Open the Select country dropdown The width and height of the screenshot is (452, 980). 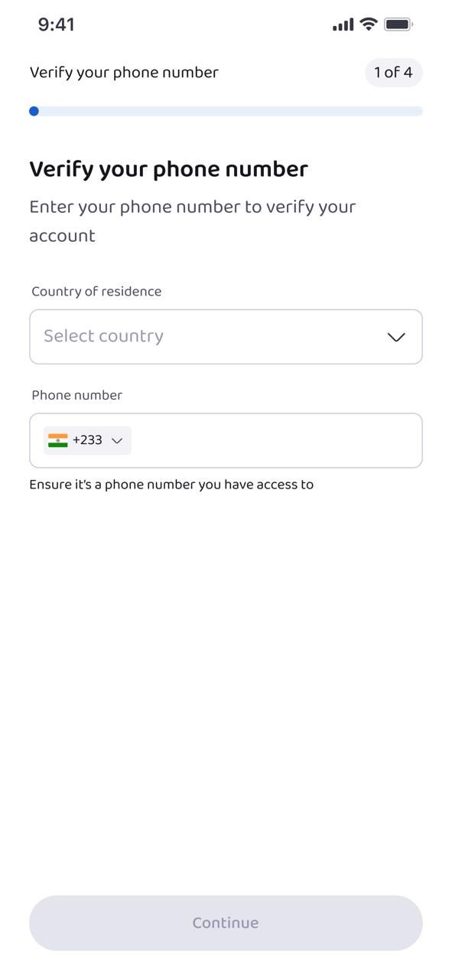(x=226, y=336)
